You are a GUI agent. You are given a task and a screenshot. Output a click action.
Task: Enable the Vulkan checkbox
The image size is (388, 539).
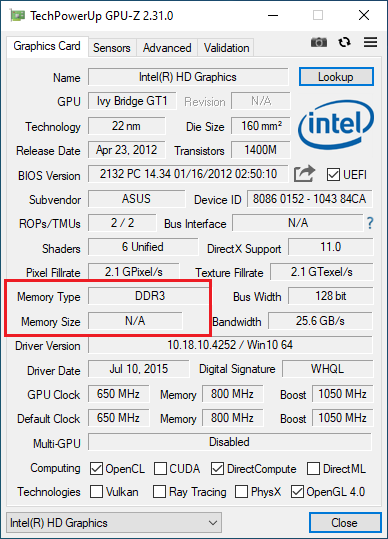click(96, 492)
